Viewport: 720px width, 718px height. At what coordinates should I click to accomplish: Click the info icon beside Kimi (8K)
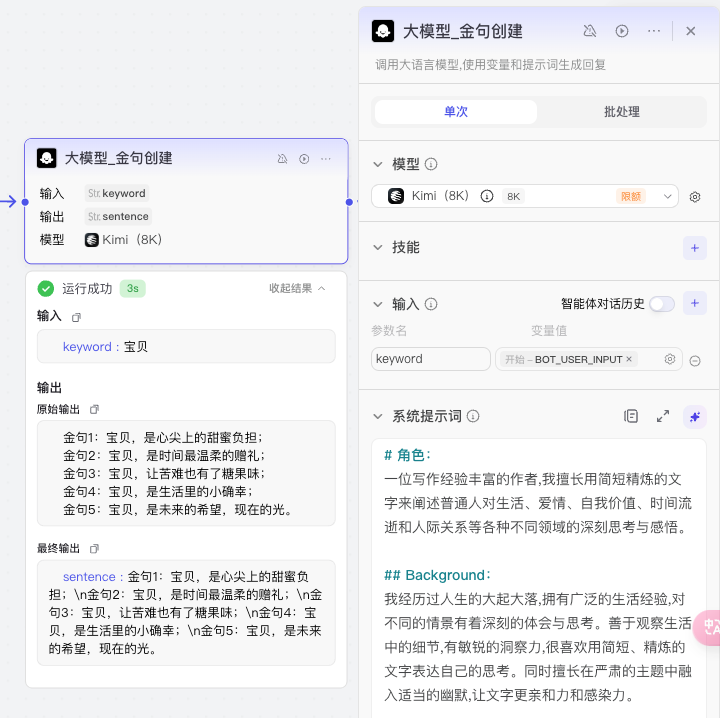(x=487, y=196)
